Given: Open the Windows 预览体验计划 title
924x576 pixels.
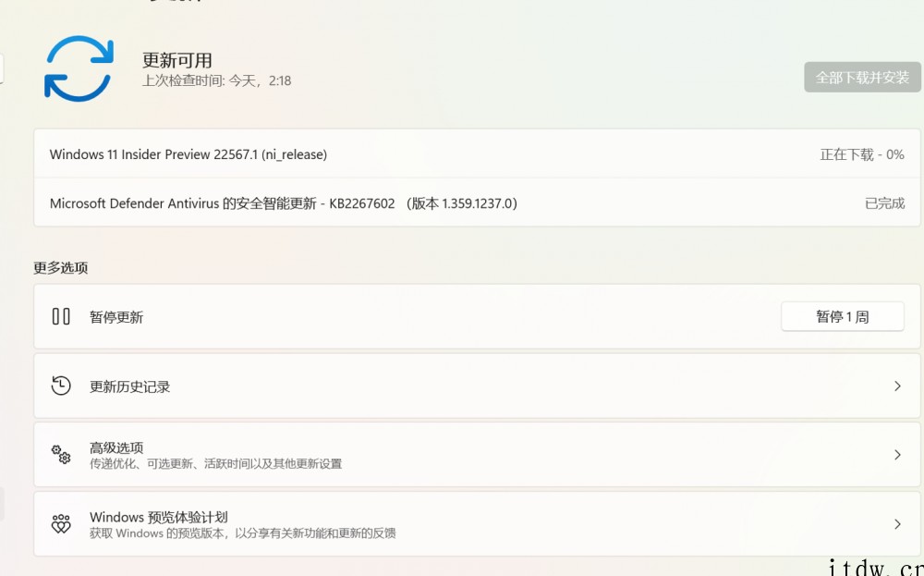Looking at the screenshot, I should pyautogui.click(x=159, y=517).
